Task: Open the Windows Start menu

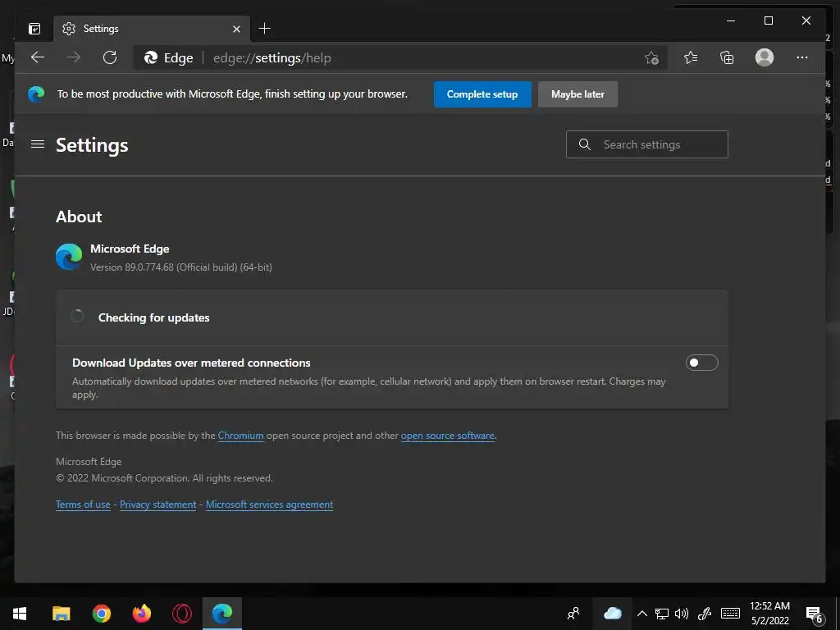Action: tap(20, 614)
